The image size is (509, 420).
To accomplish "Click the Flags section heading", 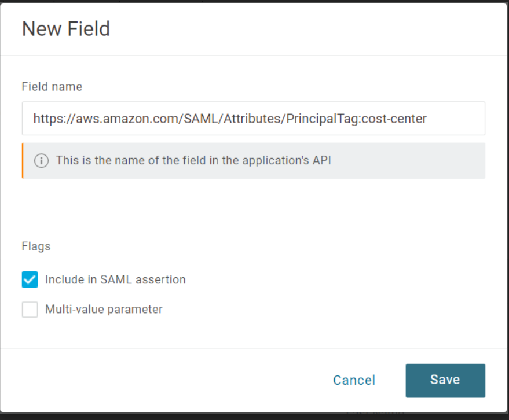I will pyautogui.click(x=36, y=246).
